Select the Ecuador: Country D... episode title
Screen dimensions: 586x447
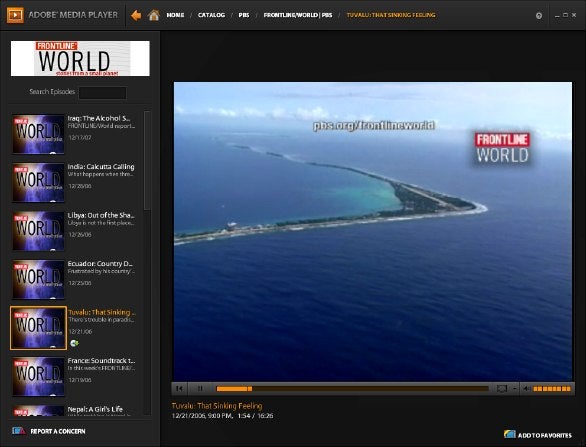pyautogui.click(x=100, y=264)
